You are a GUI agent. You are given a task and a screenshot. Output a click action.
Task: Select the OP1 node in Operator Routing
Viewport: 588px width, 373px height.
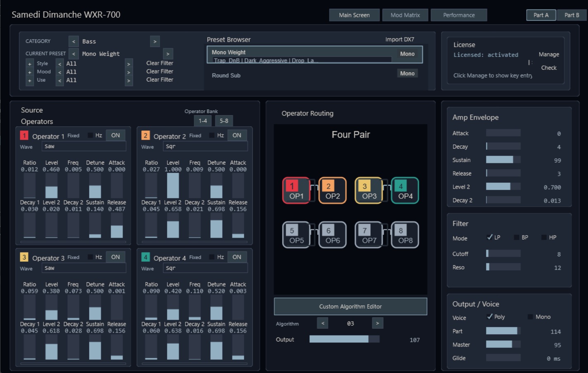point(296,190)
